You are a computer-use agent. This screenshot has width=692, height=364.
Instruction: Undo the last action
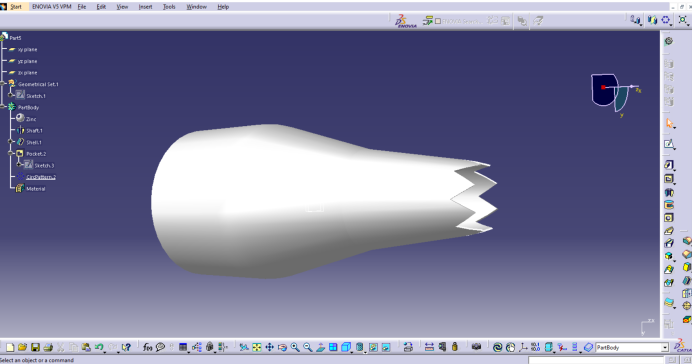click(98, 347)
